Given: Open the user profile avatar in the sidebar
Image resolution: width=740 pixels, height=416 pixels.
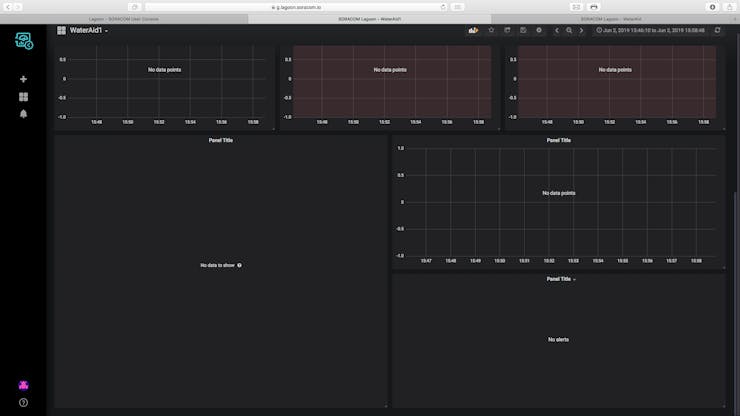Looking at the screenshot, I should pyautogui.click(x=23, y=385).
